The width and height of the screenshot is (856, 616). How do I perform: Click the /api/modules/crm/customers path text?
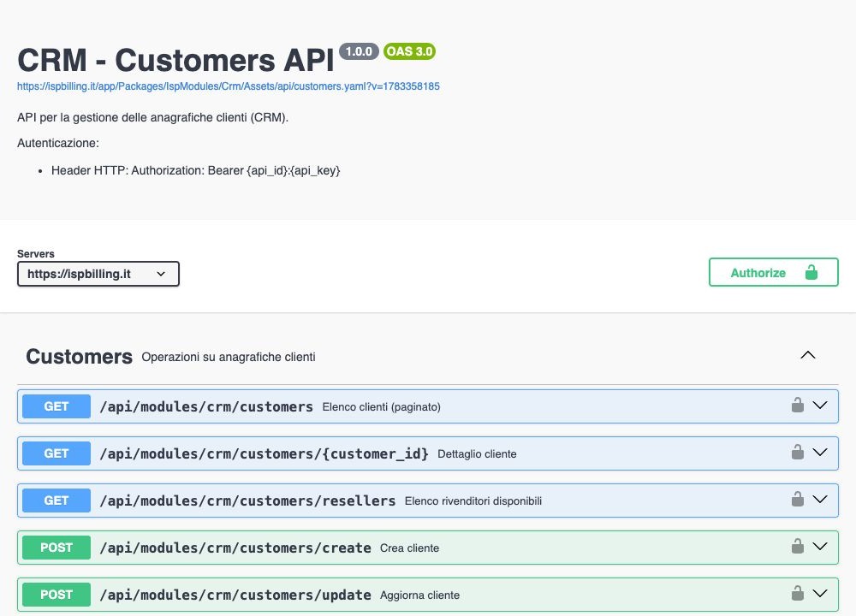[206, 407]
